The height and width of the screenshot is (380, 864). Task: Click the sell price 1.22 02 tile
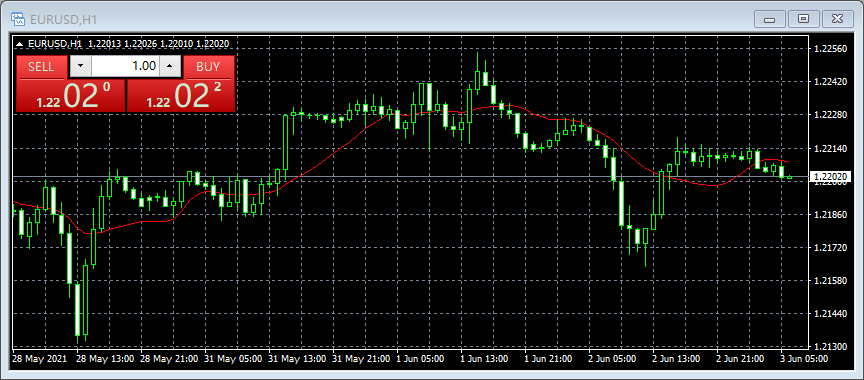point(71,95)
